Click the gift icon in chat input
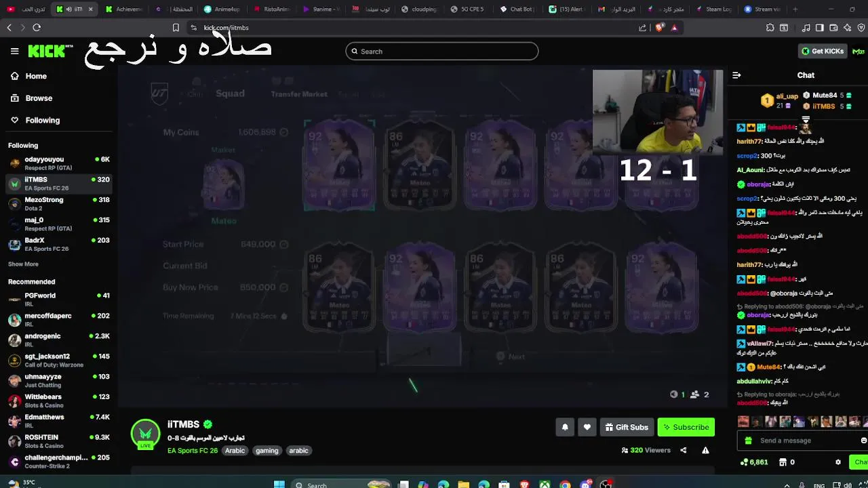Image resolution: width=868 pixels, height=488 pixels. click(x=748, y=441)
